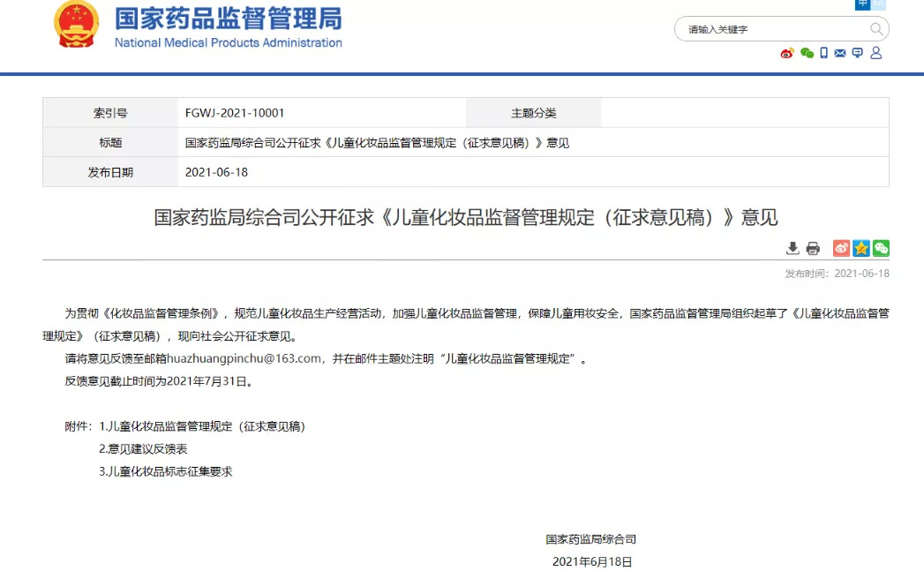Click the computer monitor icon in header
This screenshot has width=924, height=571.
[x=857, y=53]
